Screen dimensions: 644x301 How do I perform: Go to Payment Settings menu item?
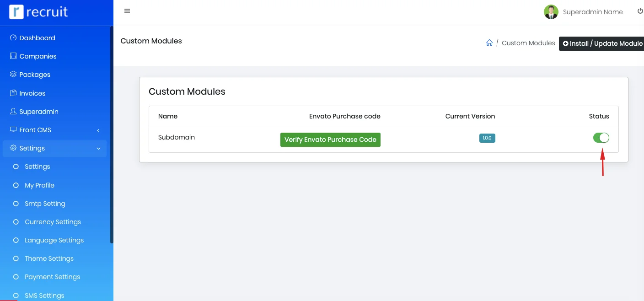click(x=52, y=277)
